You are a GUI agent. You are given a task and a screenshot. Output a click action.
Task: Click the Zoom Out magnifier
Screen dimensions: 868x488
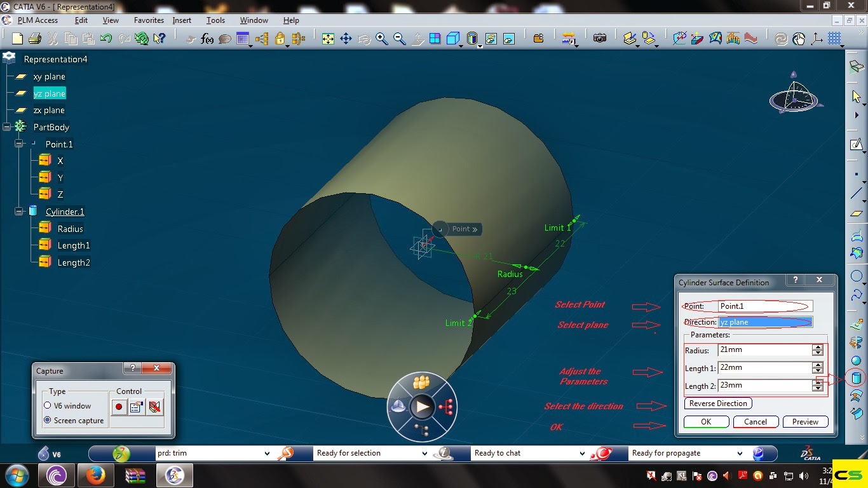coord(399,39)
